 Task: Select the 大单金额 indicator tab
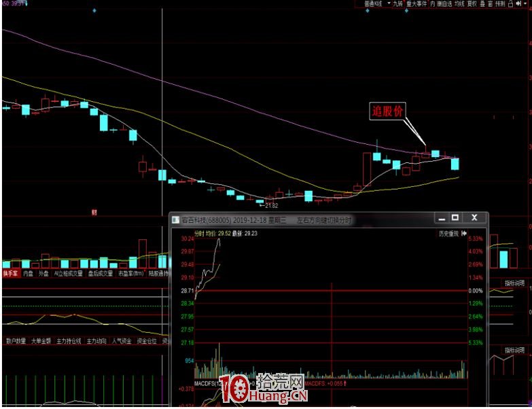tap(41, 341)
